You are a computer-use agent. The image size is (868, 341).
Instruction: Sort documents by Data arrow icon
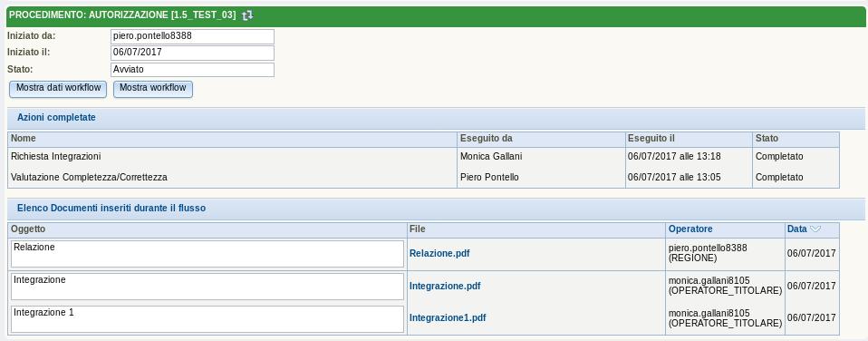[815, 229]
